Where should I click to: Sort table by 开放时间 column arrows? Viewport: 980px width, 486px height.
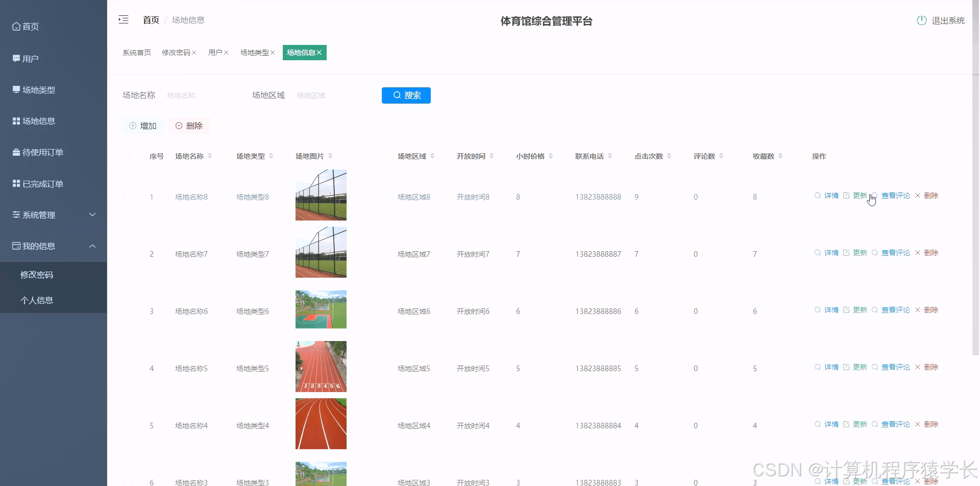[492, 156]
